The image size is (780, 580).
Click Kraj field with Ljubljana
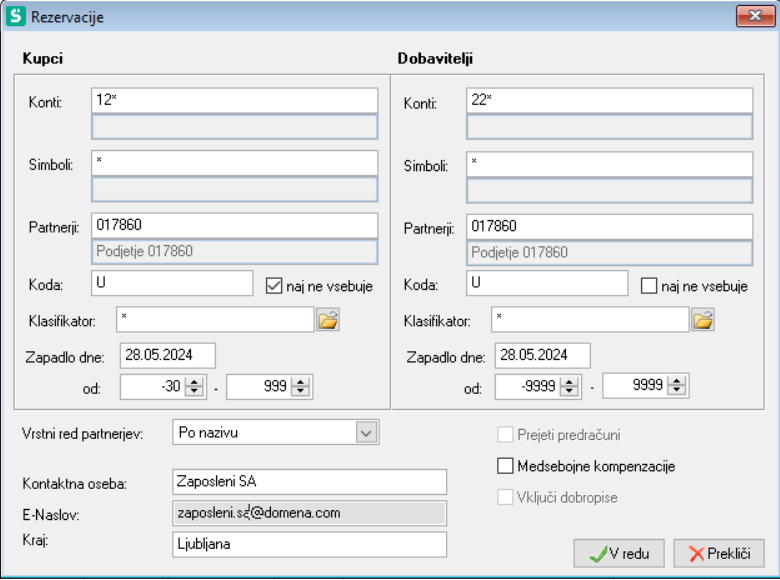click(x=309, y=544)
